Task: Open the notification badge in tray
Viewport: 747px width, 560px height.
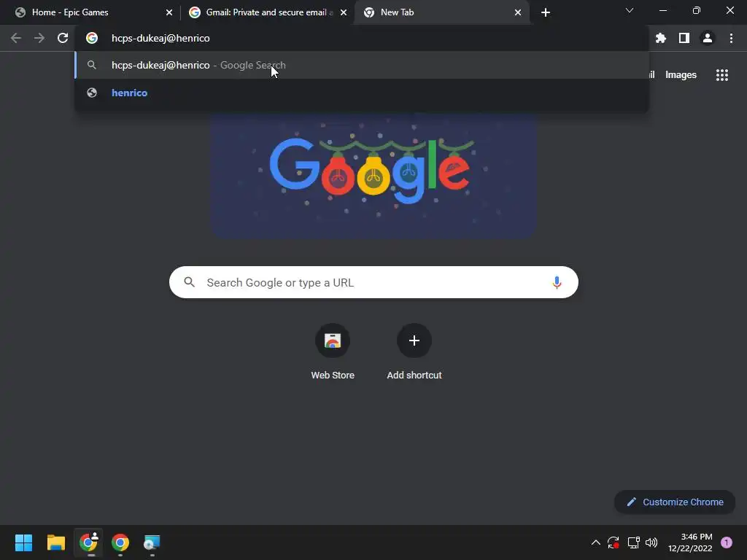Action: click(x=727, y=542)
